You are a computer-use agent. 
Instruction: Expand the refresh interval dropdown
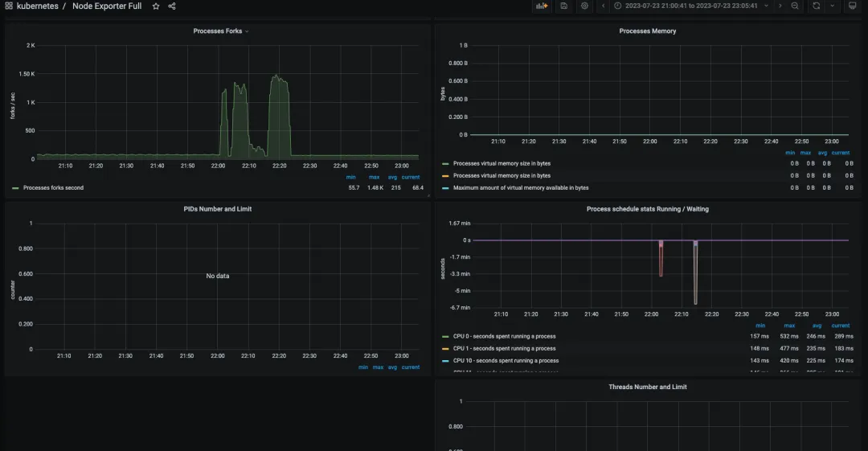point(832,6)
